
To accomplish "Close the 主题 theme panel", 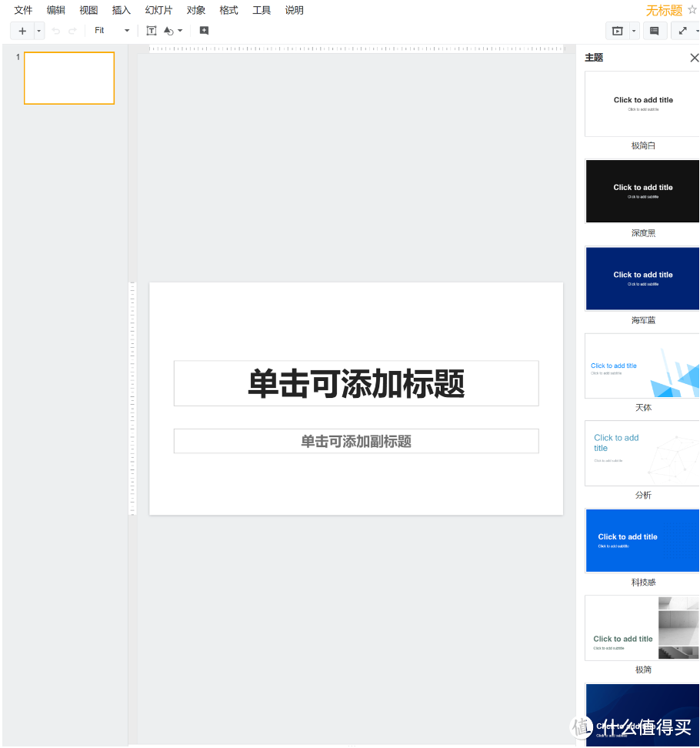I will tap(694, 57).
